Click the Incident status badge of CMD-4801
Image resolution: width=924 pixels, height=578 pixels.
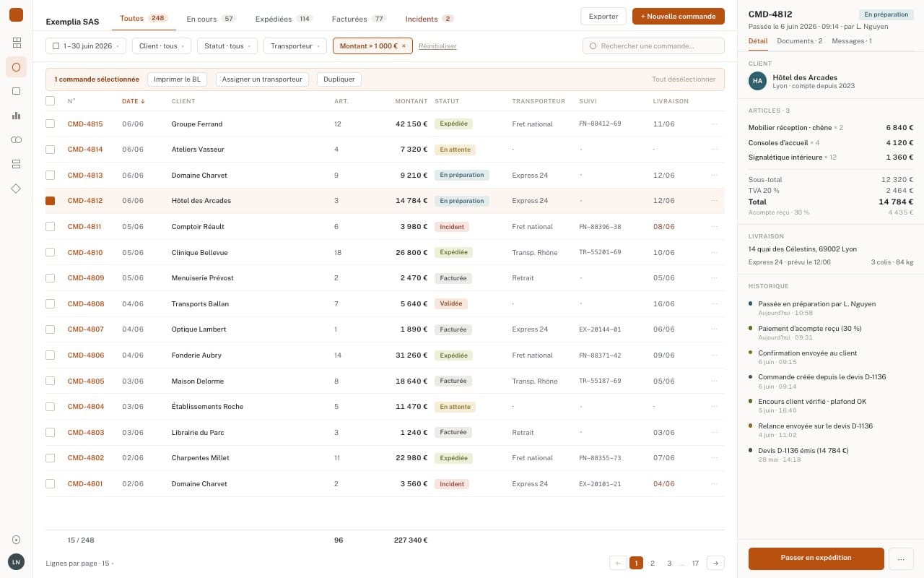pos(452,484)
